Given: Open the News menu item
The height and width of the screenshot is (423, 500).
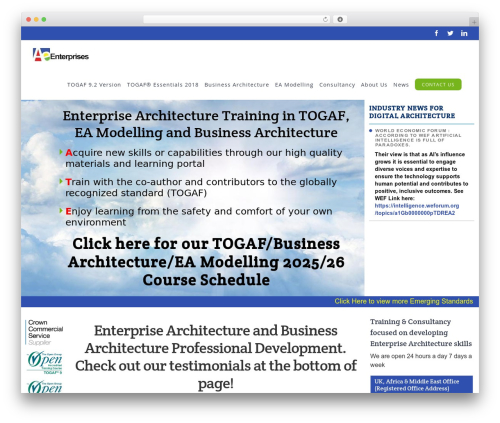Looking at the screenshot, I should click(401, 85).
